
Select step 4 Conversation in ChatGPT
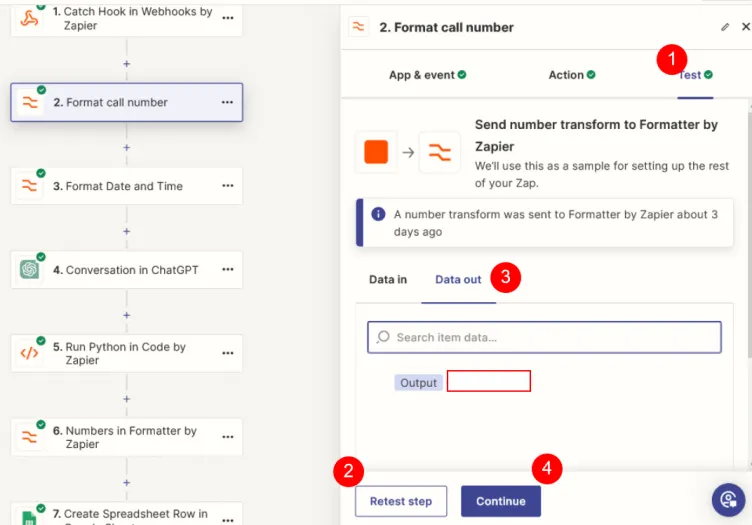[x=127, y=269]
